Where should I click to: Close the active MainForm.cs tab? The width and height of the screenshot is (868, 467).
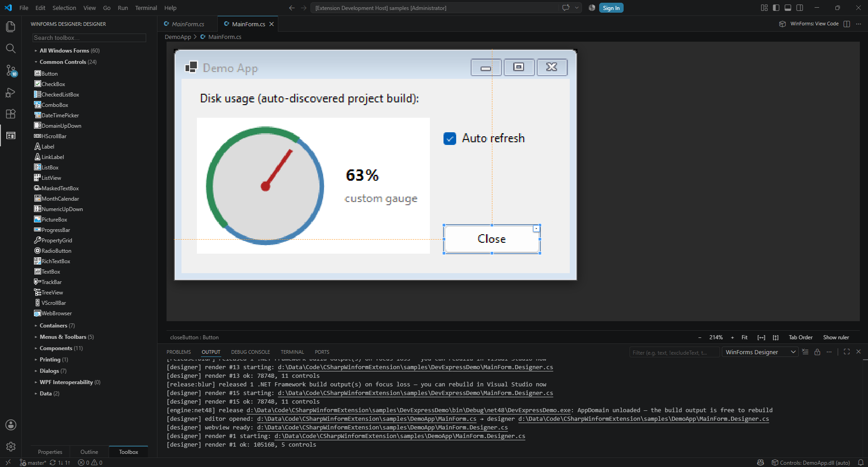coord(272,24)
